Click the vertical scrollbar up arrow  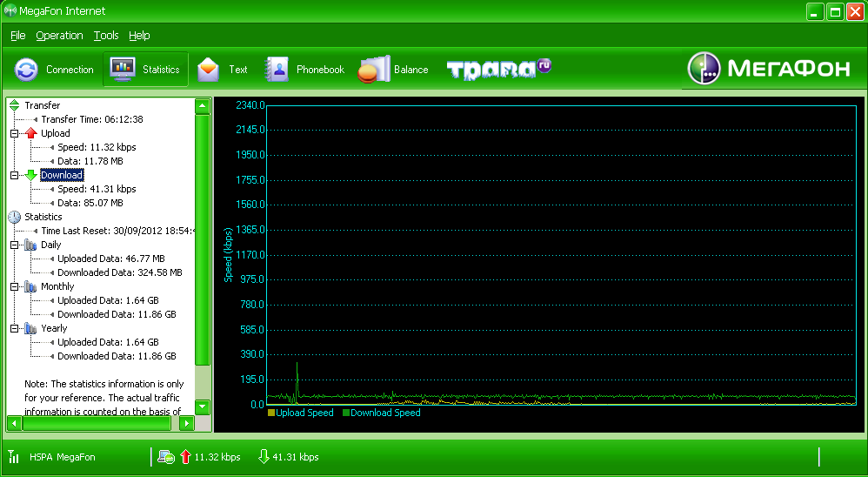203,106
